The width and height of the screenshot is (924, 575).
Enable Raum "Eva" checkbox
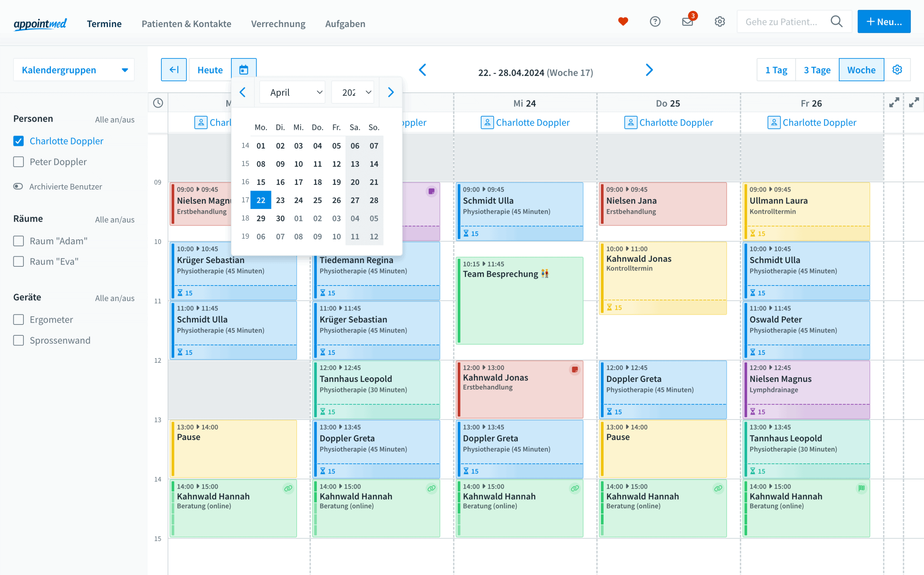(x=18, y=262)
